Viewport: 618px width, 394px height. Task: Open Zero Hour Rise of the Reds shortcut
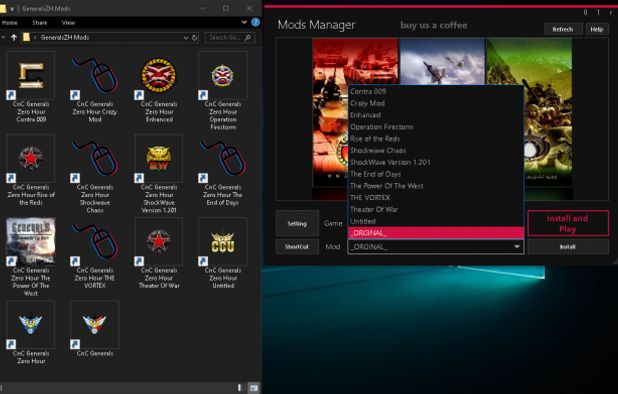tap(31, 170)
